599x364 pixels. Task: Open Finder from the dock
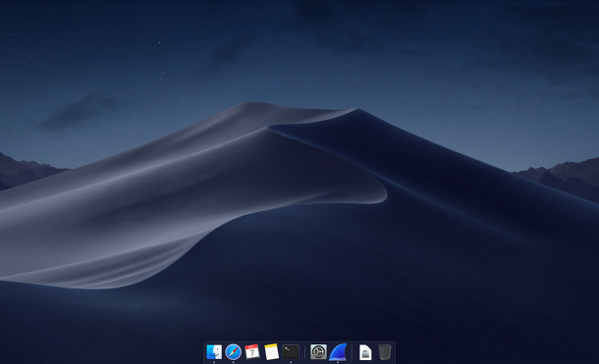(214, 352)
